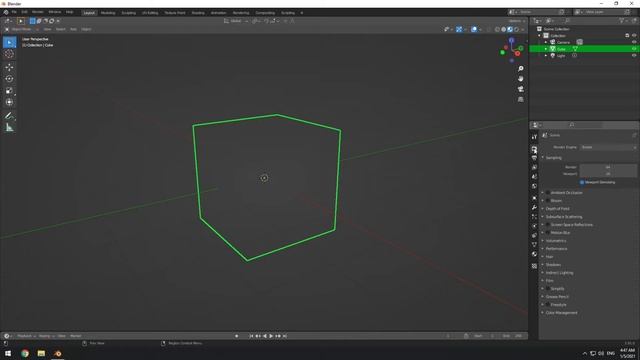The image size is (640, 360).
Task: Open the Object Data properties tab
Action: click(x=534, y=244)
